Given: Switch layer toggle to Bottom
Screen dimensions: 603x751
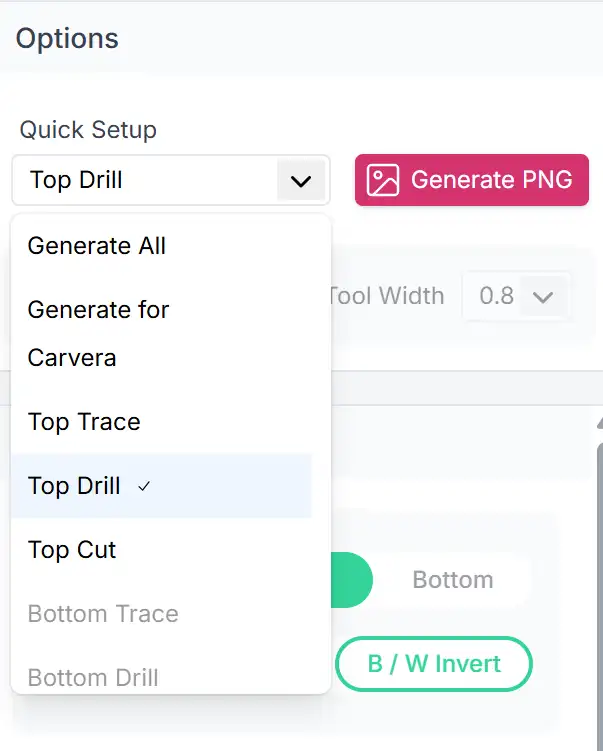Looking at the screenshot, I should point(453,580).
